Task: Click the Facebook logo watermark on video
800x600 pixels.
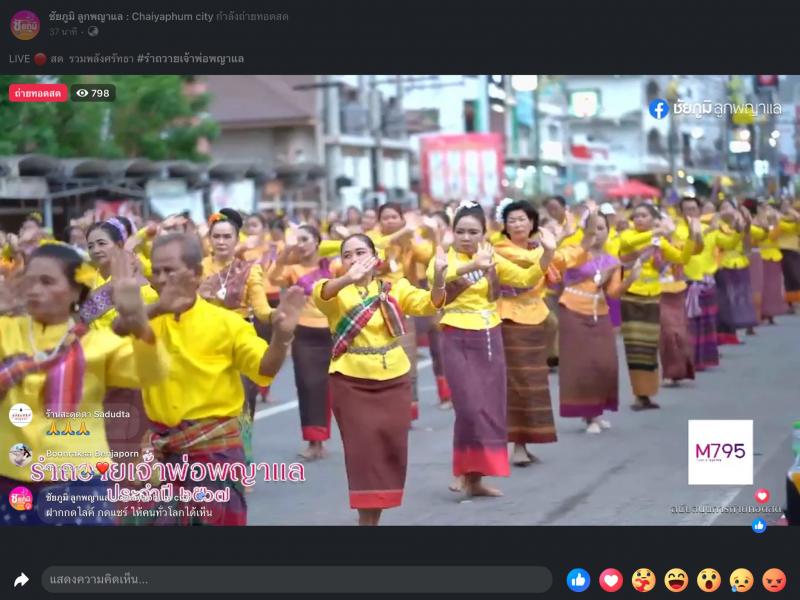Action: 658,109
